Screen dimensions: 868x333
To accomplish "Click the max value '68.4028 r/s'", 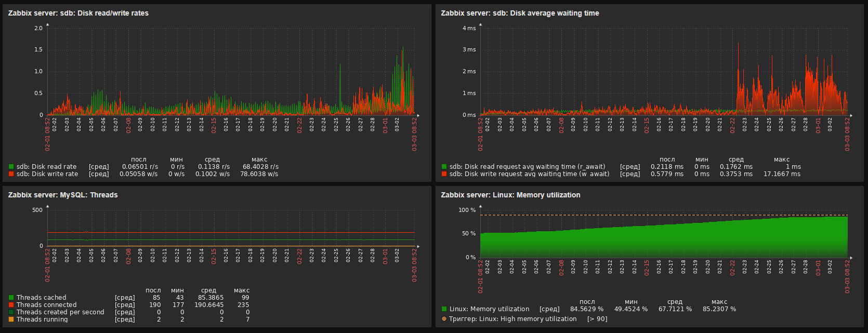I will tap(260, 167).
